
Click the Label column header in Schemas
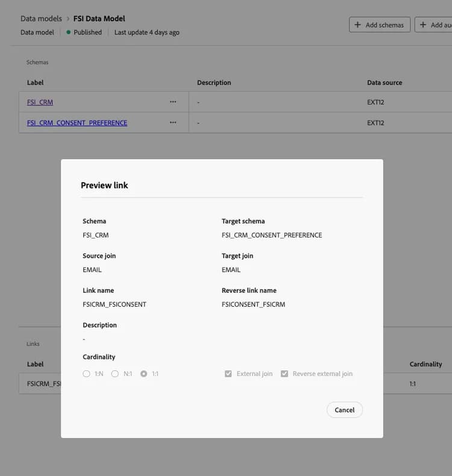pos(36,83)
